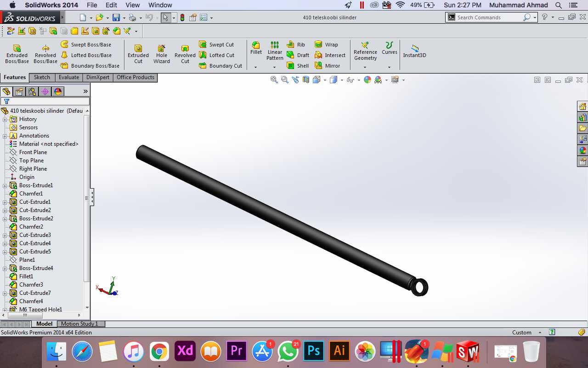
Task: Open the Edit menu
Action: tap(111, 5)
